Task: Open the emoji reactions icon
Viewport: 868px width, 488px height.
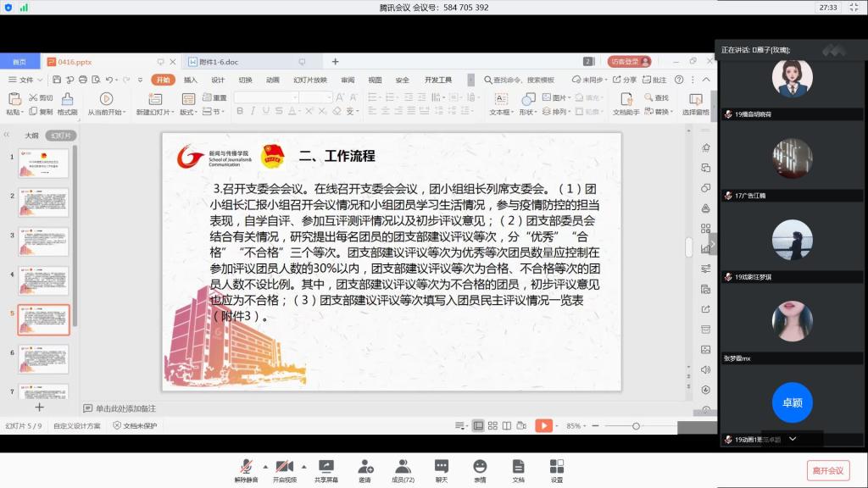Action: 480,468
